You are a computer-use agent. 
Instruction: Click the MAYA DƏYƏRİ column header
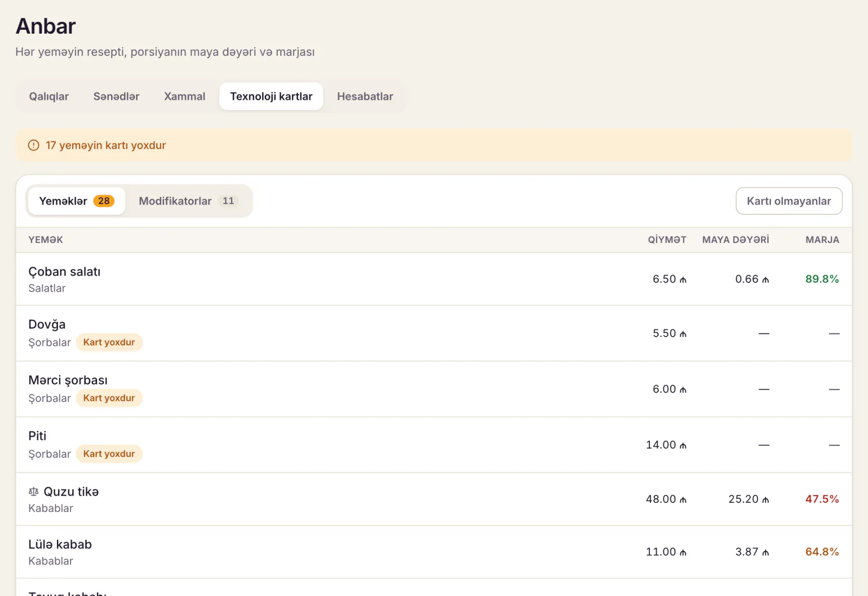coord(736,240)
